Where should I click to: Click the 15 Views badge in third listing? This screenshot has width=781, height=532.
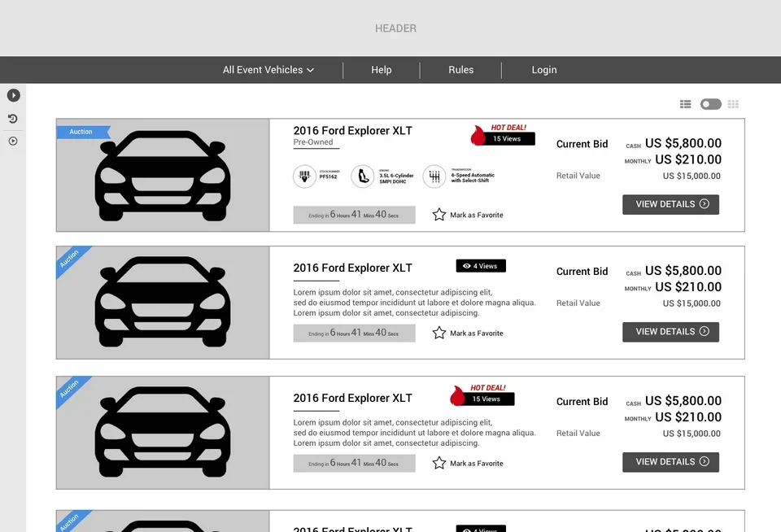486,399
